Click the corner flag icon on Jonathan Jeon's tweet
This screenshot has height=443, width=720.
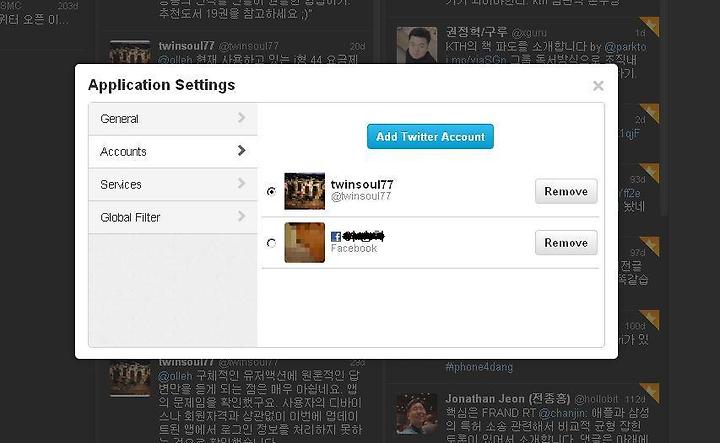pyautogui.click(x=650, y=393)
